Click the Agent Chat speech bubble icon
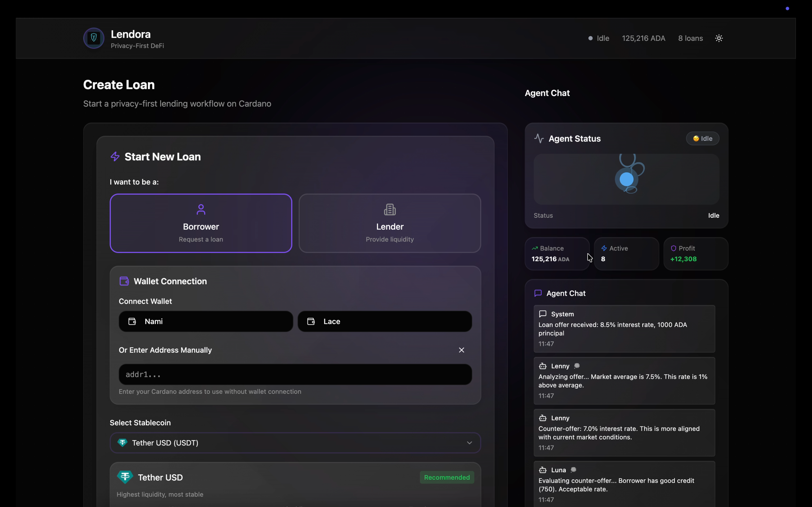Screen dimensions: 812x507 coord(538,293)
